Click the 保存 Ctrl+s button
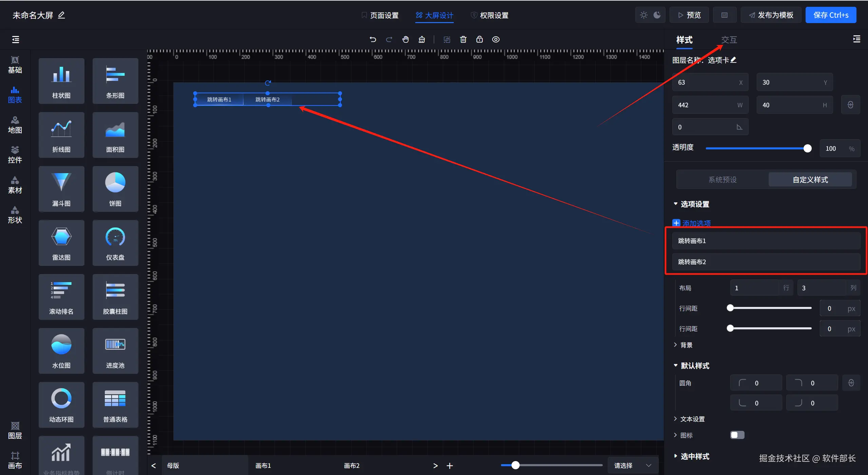 831,15
